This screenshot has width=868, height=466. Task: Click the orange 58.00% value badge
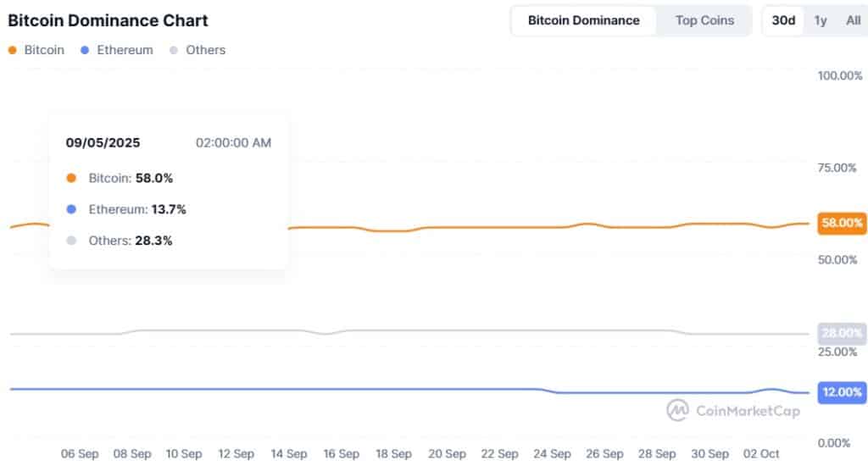click(x=842, y=223)
